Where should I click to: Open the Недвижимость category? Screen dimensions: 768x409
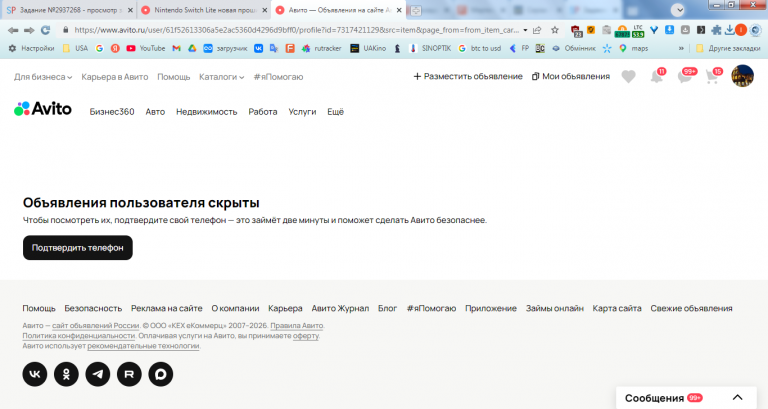click(207, 112)
